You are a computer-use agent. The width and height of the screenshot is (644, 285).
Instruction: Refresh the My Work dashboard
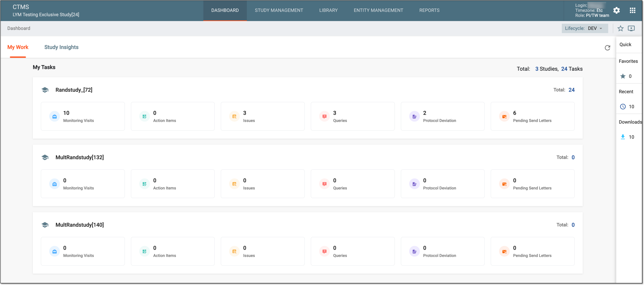[x=607, y=48]
